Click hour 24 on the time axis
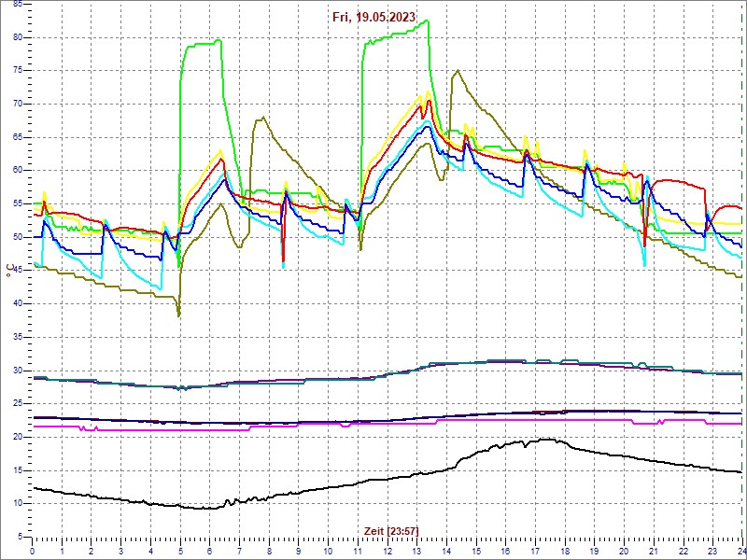This screenshot has width=747, height=560. (x=741, y=549)
